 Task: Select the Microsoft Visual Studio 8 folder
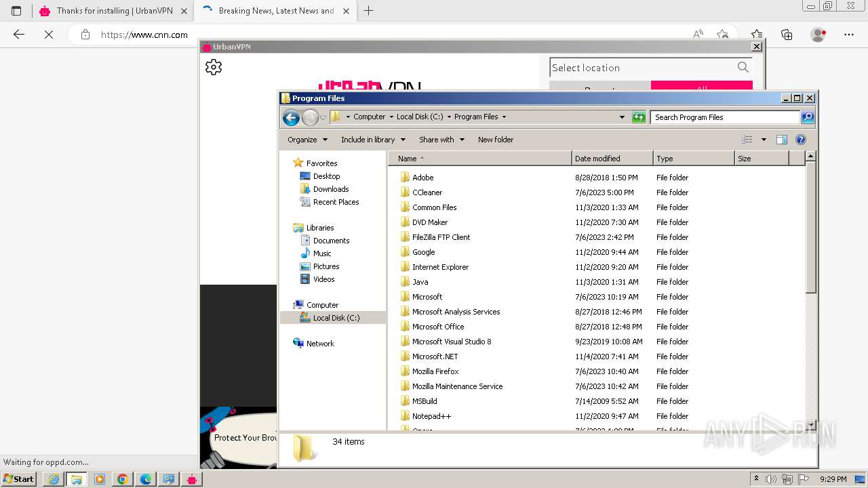pos(452,342)
